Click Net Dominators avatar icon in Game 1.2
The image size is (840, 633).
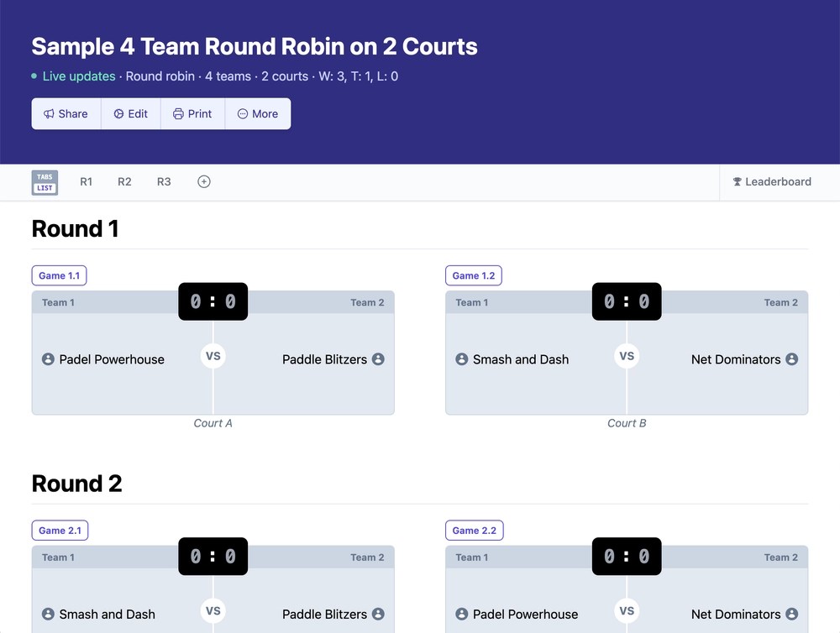click(792, 359)
